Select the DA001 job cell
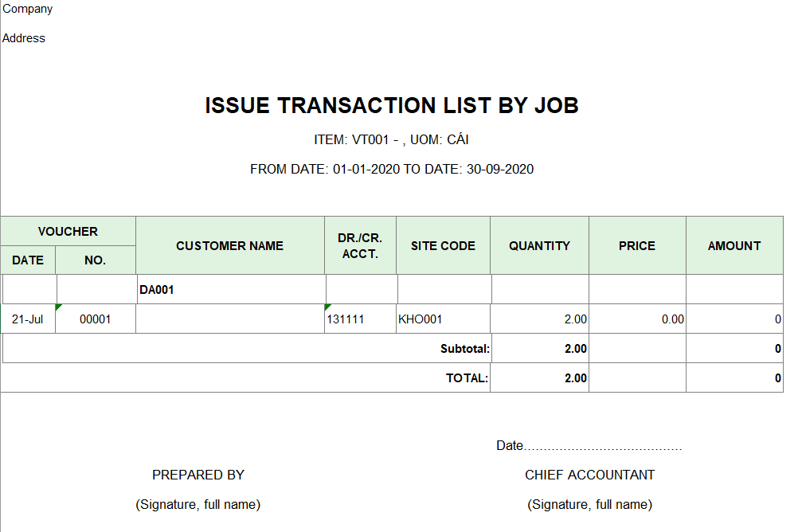This screenshot has height=532, width=802. [231, 290]
